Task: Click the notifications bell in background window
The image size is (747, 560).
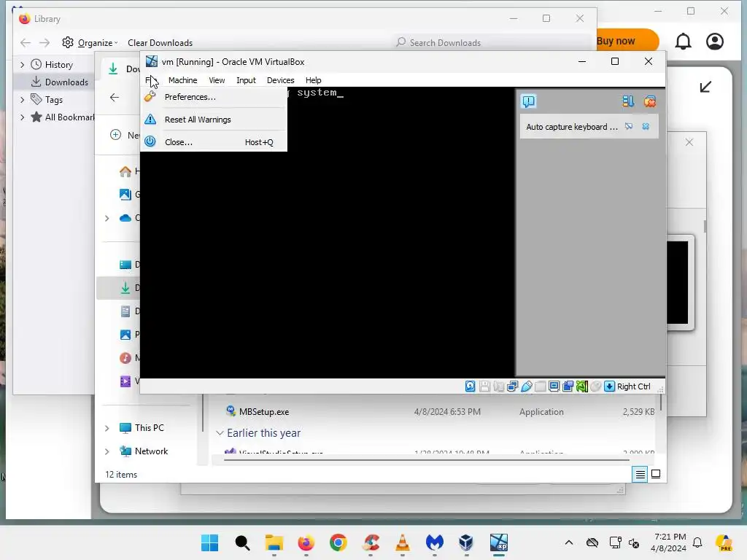Action: [x=683, y=42]
